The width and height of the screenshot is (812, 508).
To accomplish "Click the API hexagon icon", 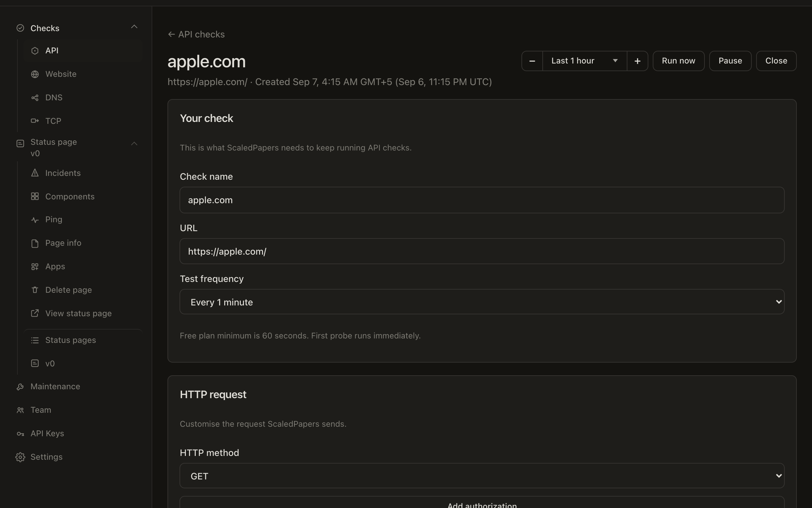I will pos(35,51).
